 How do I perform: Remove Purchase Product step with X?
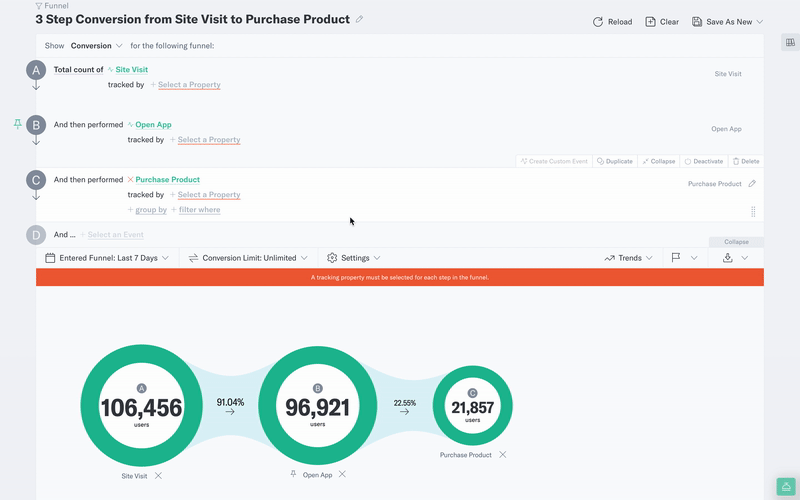click(503, 454)
